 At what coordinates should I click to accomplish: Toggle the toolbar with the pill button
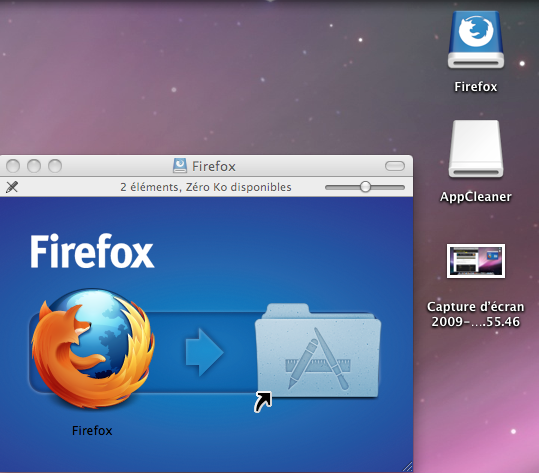click(395, 166)
